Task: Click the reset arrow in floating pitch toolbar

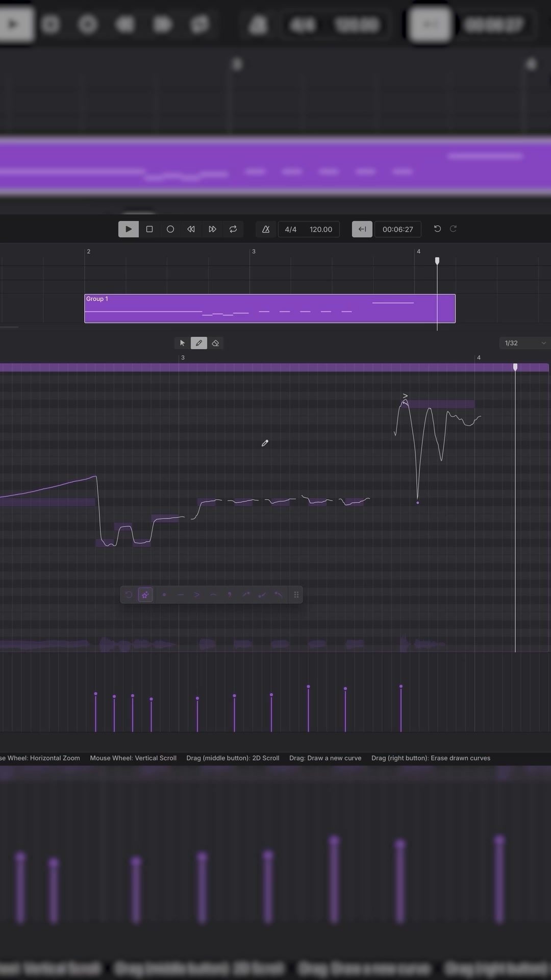Action: coord(129,595)
